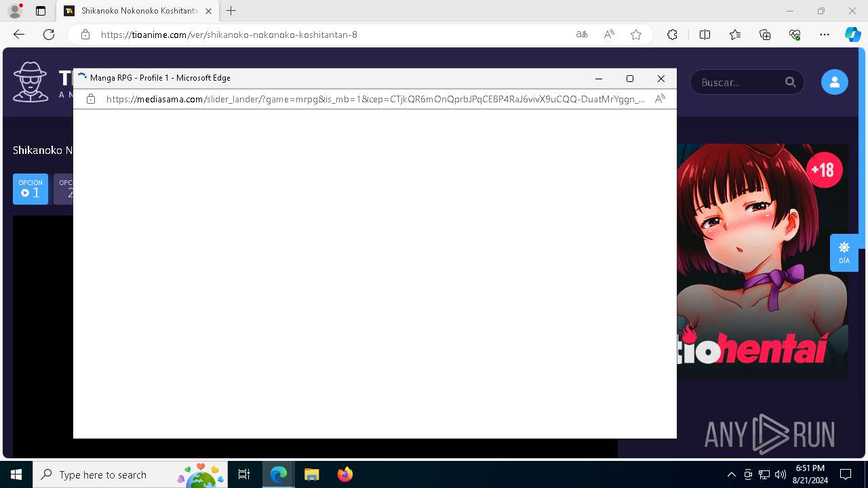The image size is (868, 488).
Task: Open the tiohentai +18 banner ad
Action: tap(762, 262)
